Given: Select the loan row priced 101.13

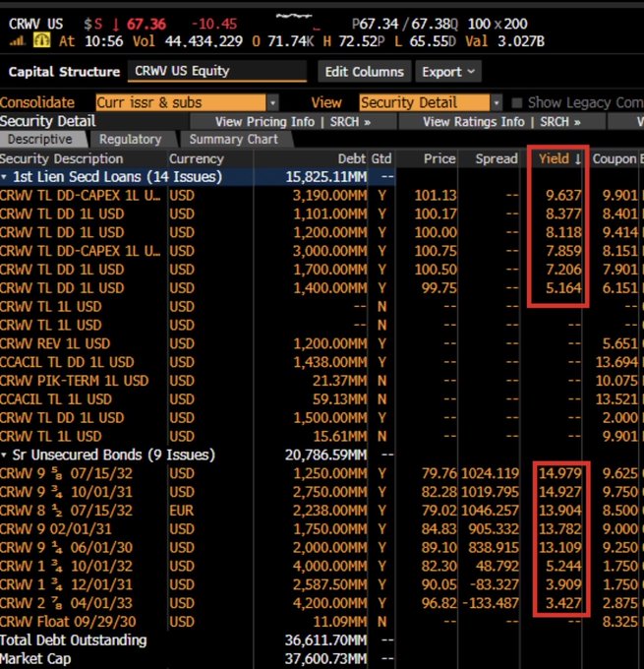Looking at the screenshot, I should 322,196.
